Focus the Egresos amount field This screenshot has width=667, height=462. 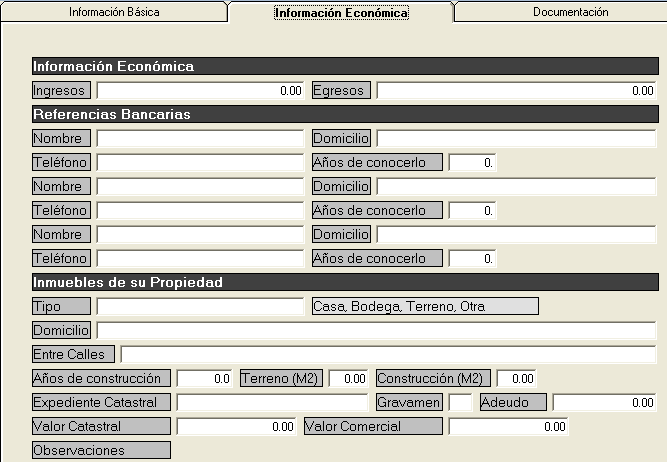[x=516, y=91]
